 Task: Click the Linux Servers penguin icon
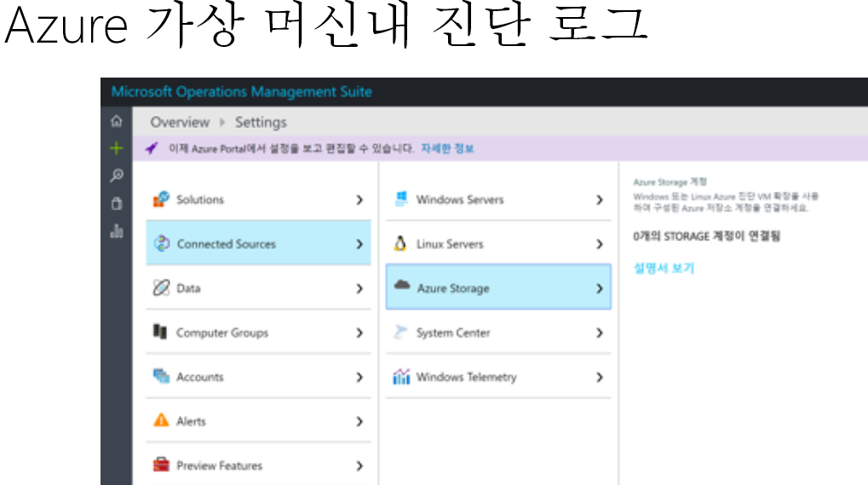400,243
